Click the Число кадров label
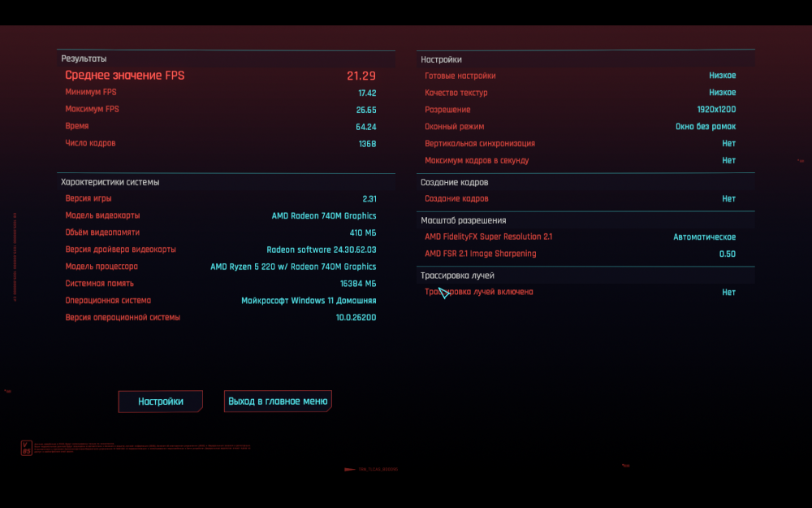Screen dimensions: 812x508 point(90,143)
